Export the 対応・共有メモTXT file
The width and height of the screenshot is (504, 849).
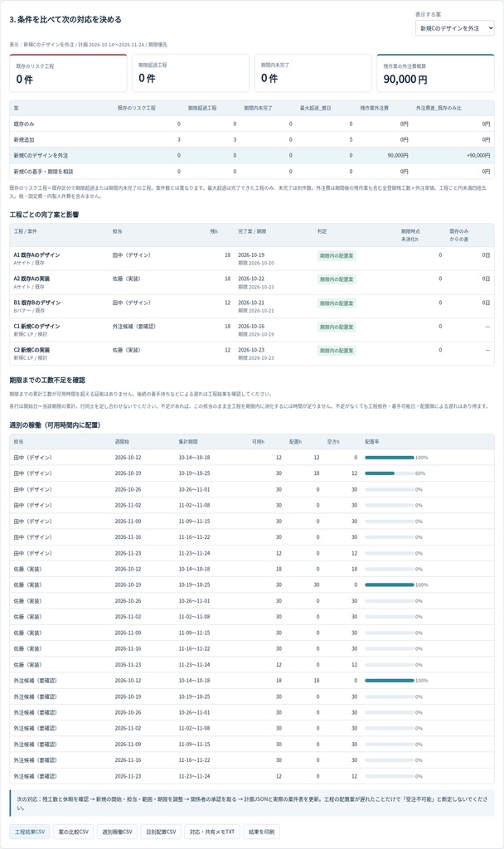coord(212,832)
